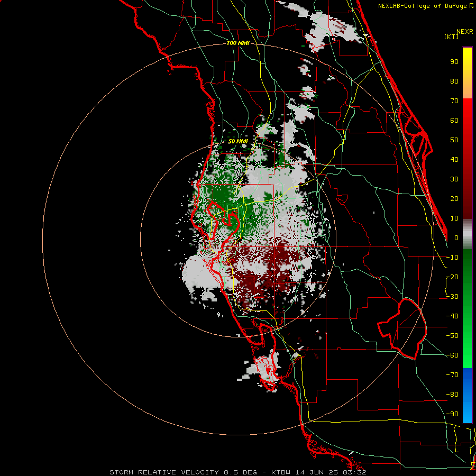Select the positive 40 scale value
The width and height of the screenshot is (476, 476).
click(454, 160)
